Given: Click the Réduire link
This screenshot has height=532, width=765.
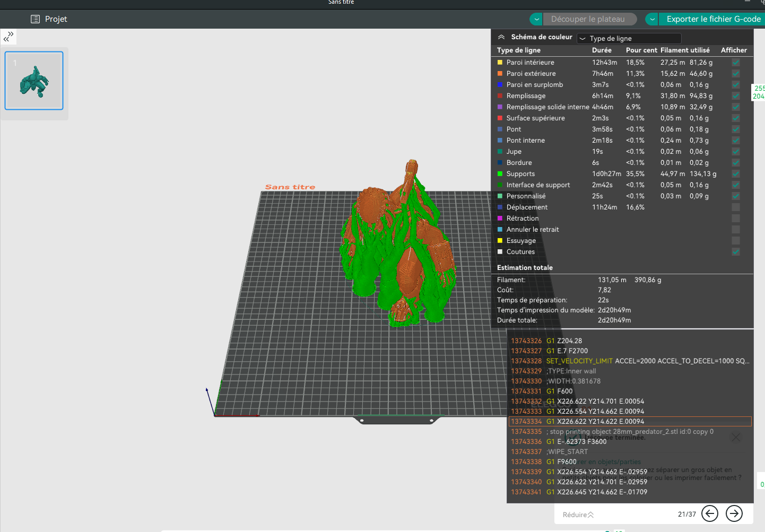Looking at the screenshot, I should [x=578, y=514].
